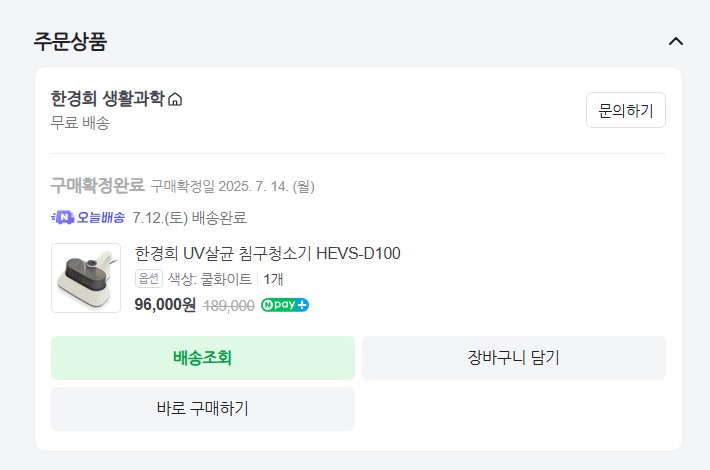710x470 pixels.
Task: Click the 주문상품 section heading
Action: [x=70, y=41]
